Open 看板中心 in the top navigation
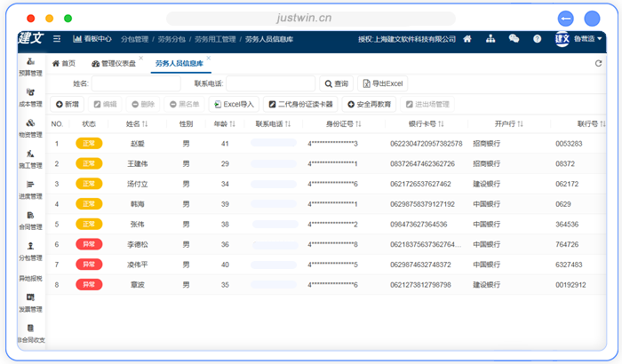 point(92,39)
